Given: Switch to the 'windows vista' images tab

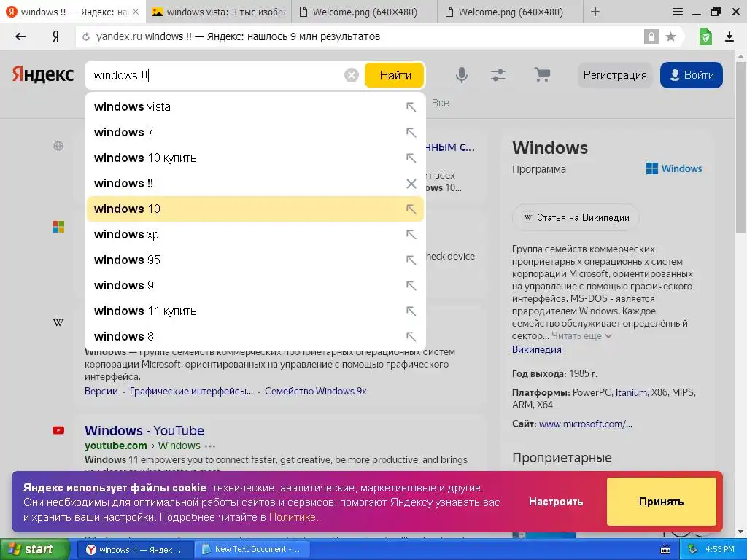Looking at the screenshot, I should click(219, 12).
